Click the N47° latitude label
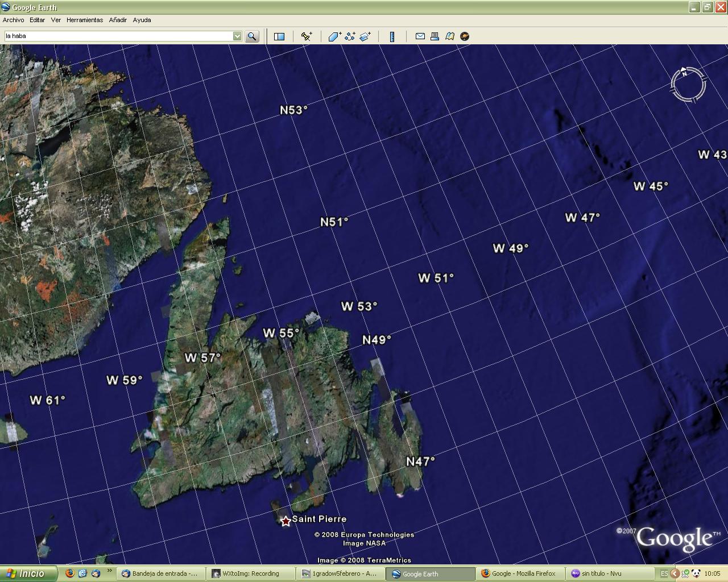 click(421, 462)
